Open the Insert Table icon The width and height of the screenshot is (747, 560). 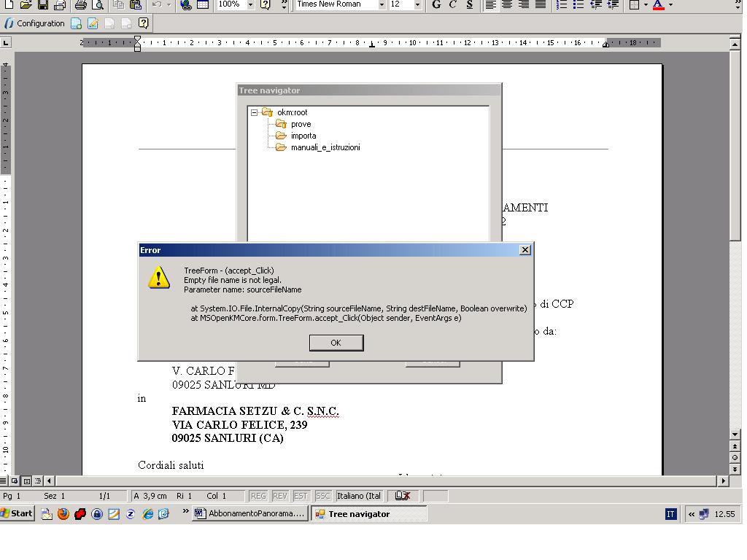(x=202, y=6)
